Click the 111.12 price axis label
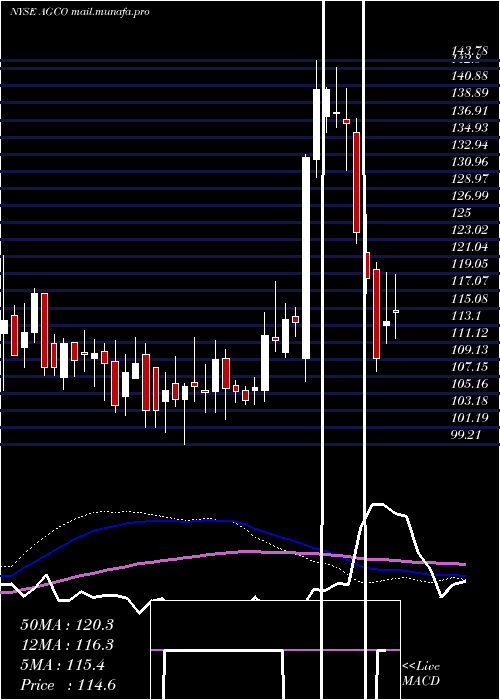 tap(469, 332)
